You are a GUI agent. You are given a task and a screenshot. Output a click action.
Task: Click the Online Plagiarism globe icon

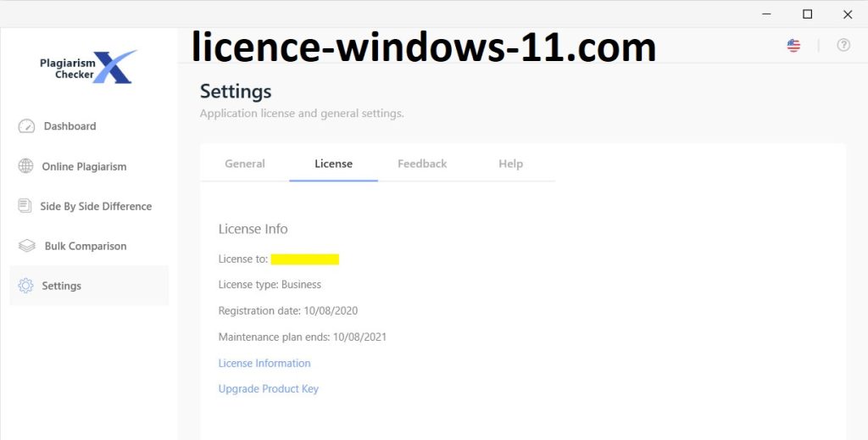point(26,166)
